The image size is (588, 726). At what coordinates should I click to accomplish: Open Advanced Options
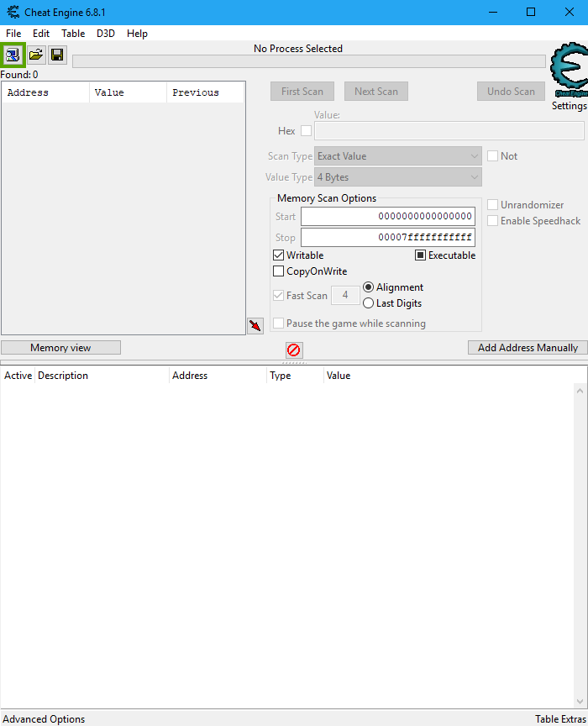44,719
